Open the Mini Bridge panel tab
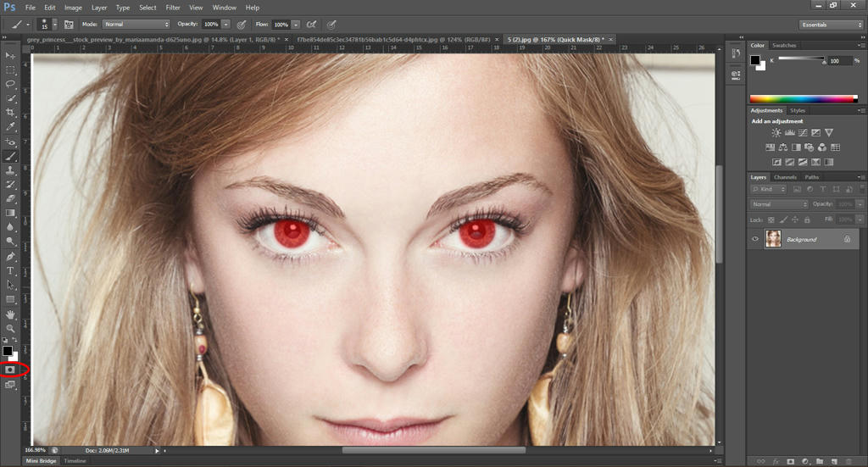Screen dimensions: 868x467 [41, 461]
